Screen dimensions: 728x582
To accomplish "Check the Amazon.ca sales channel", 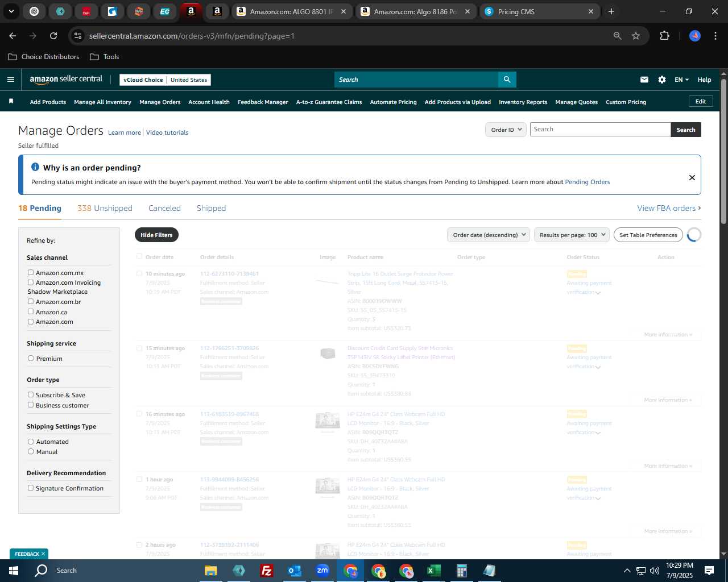I will point(31,312).
